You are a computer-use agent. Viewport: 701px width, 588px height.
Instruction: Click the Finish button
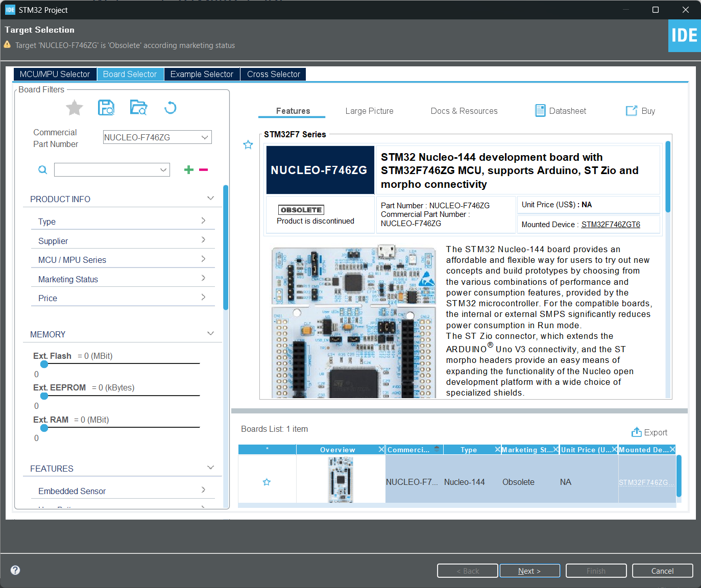[x=596, y=571]
